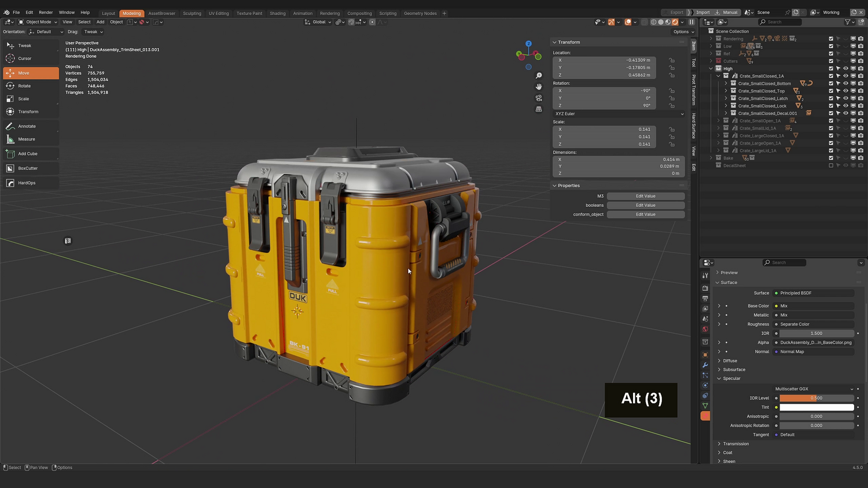The image size is (868, 488).
Task: Choose the Scale tool
Action: pyautogui.click(x=31, y=99)
